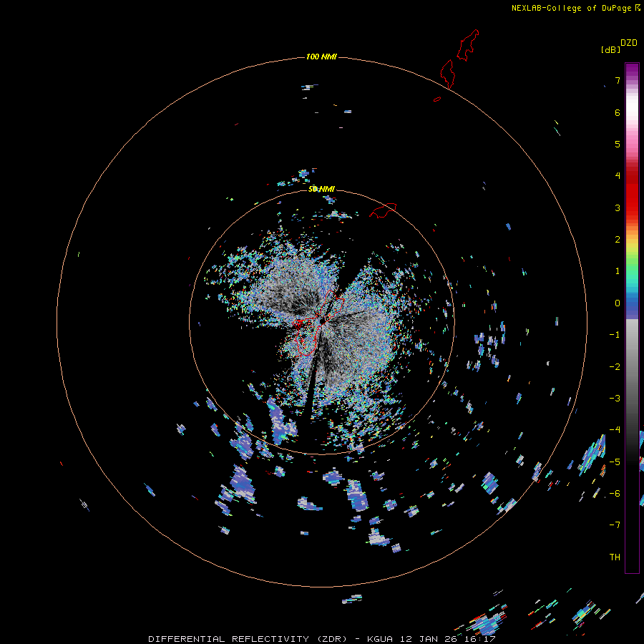Click the 3 tick label on the scale
This screenshot has height=644, width=644.
(x=618, y=208)
